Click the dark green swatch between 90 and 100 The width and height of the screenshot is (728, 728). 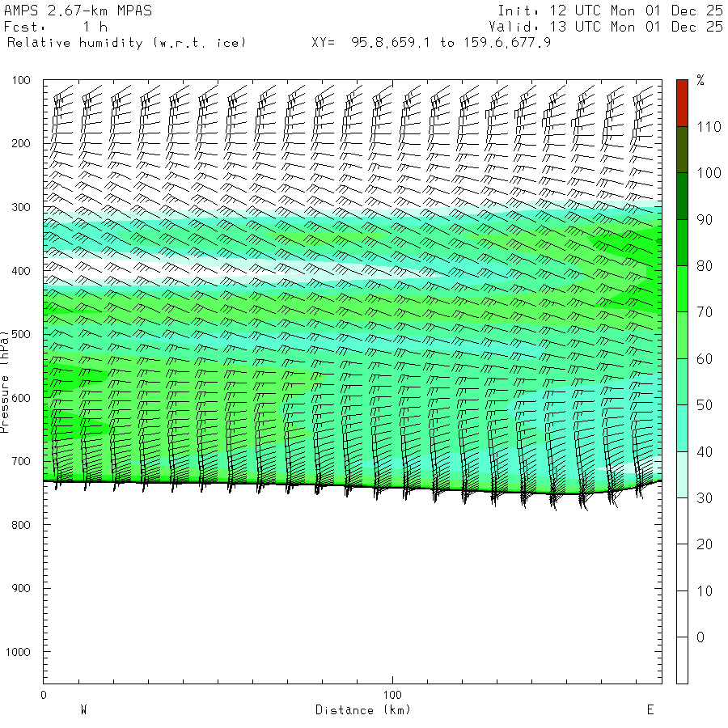click(x=682, y=196)
